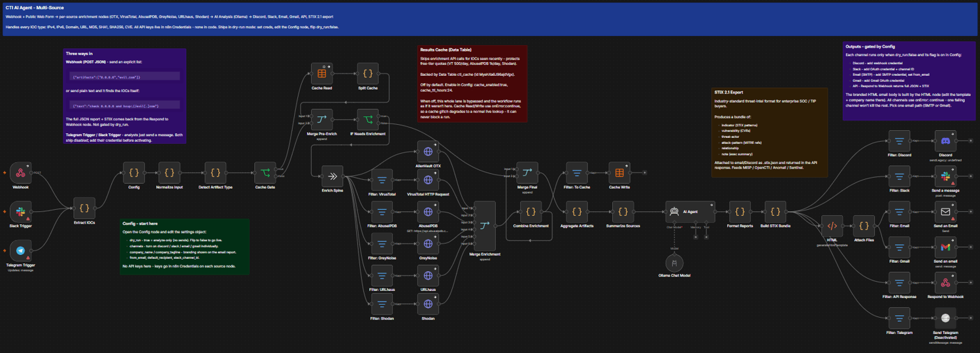
Task: Add a Memory sub-node to AI Agent
Action: pyautogui.click(x=696, y=237)
